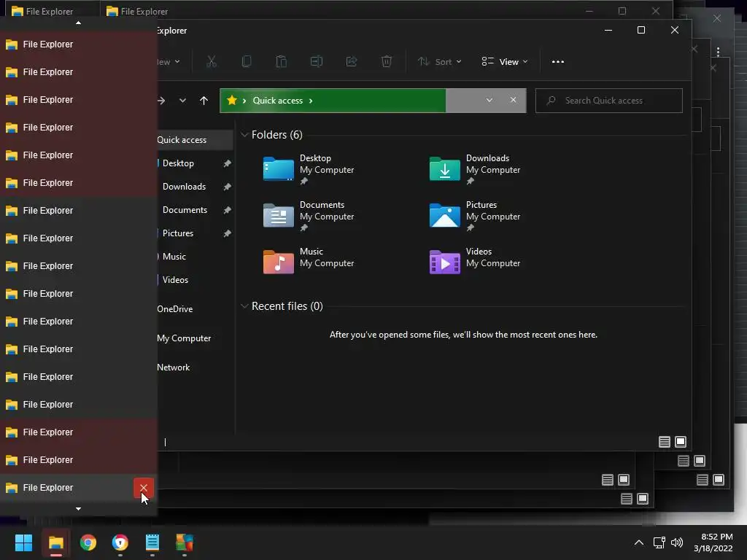The height and width of the screenshot is (560, 747).
Task: Click the search magnifier icon
Action: click(551, 101)
